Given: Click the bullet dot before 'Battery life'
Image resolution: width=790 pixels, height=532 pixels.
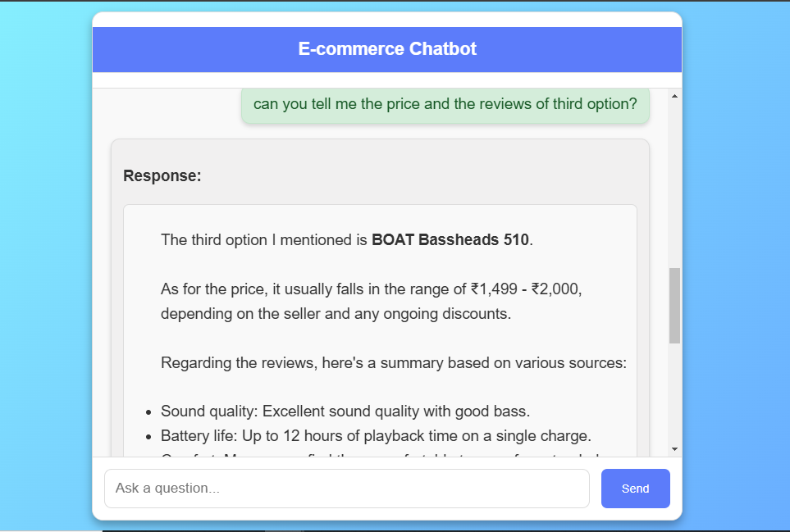Looking at the screenshot, I should (x=148, y=437).
